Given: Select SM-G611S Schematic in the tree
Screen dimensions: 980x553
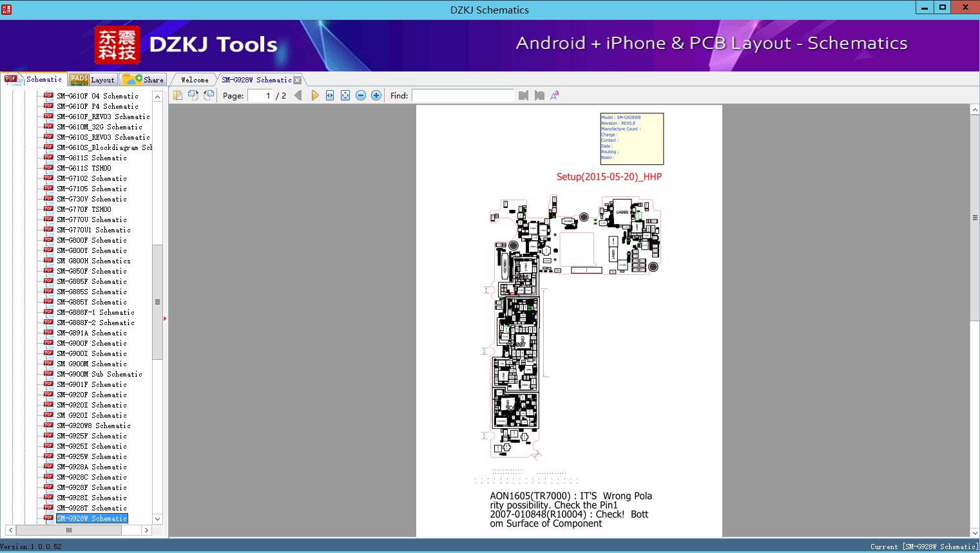Looking at the screenshot, I should (x=91, y=158).
